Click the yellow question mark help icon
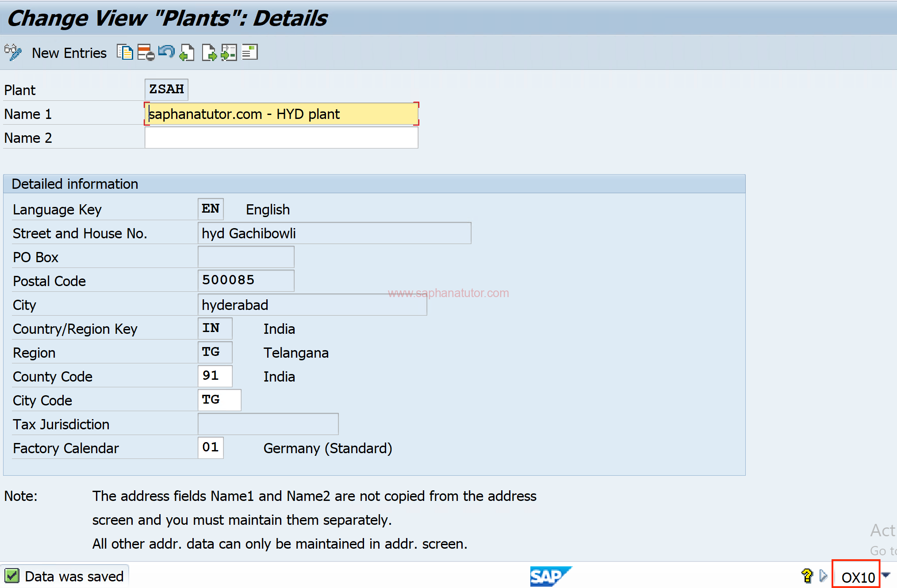This screenshot has width=897, height=588. (x=807, y=576)
